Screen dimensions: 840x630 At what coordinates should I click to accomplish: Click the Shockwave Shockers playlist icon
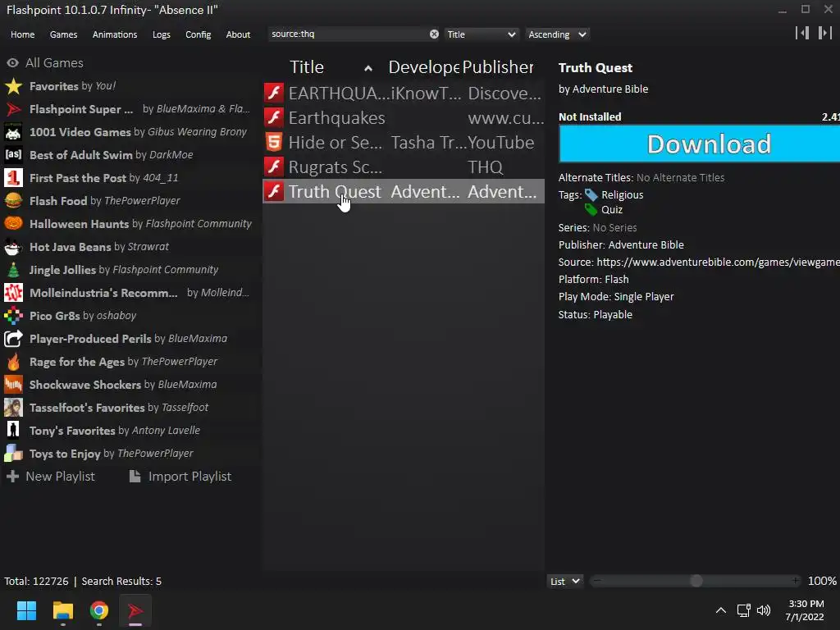point(13,385)
